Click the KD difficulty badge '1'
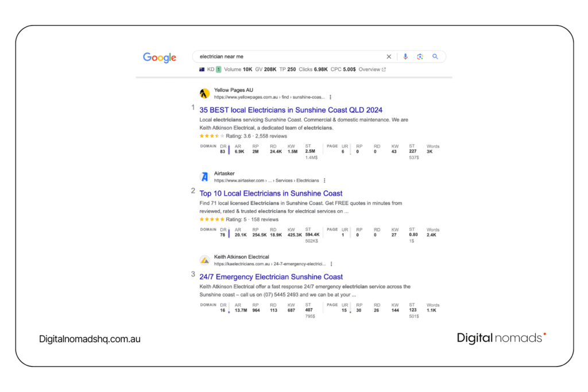The width and height of the screenshot is (588, 392). pos(218,69)
